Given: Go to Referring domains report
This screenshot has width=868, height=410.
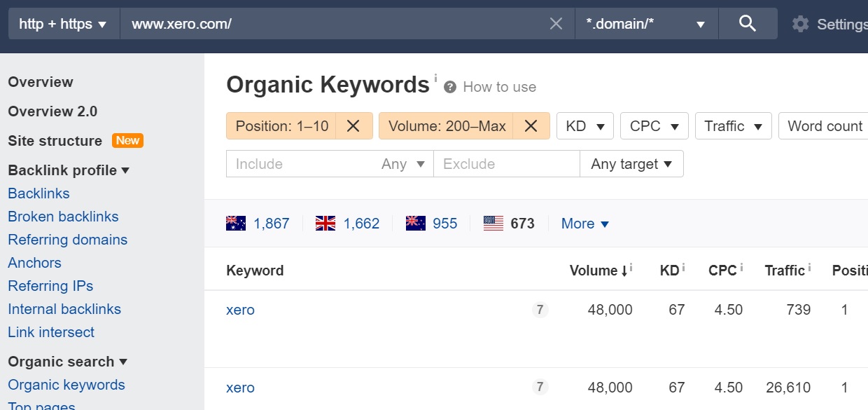Looking at the screenshot, I should click(x=67, y=240).
